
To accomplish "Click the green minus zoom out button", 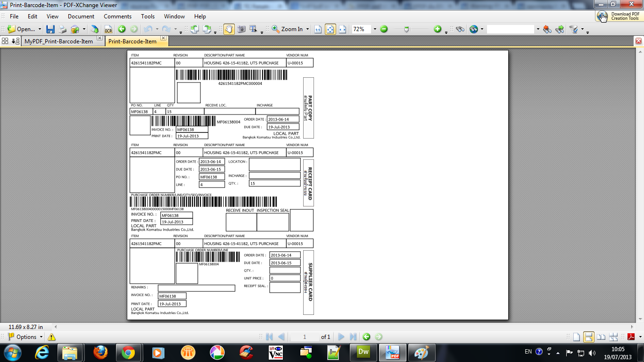I will click(384, 29).
